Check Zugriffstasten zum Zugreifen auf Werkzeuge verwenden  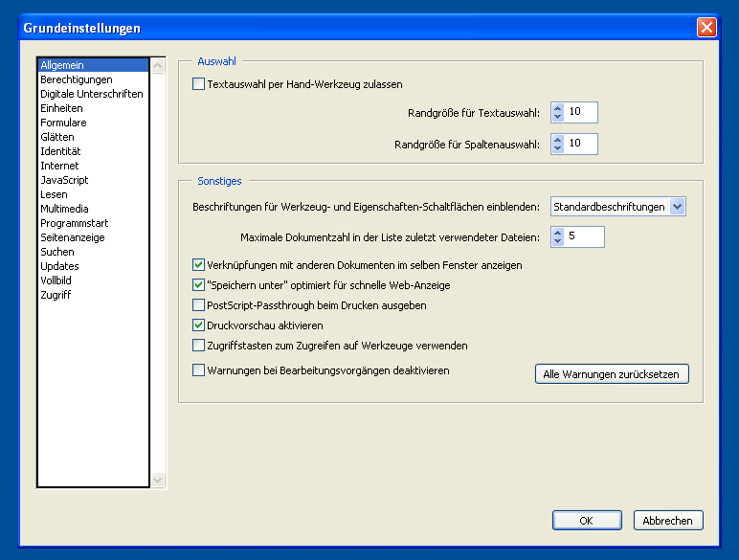coord(198,346)
